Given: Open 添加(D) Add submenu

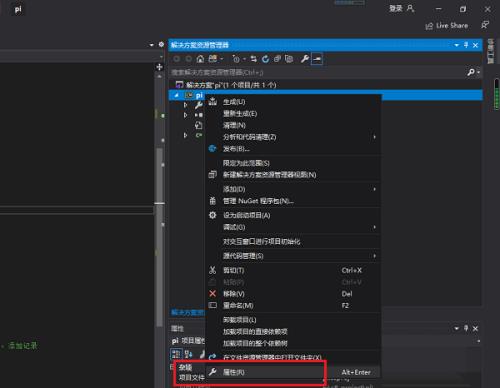Looking at the screenshot, I should coord(293,189).
